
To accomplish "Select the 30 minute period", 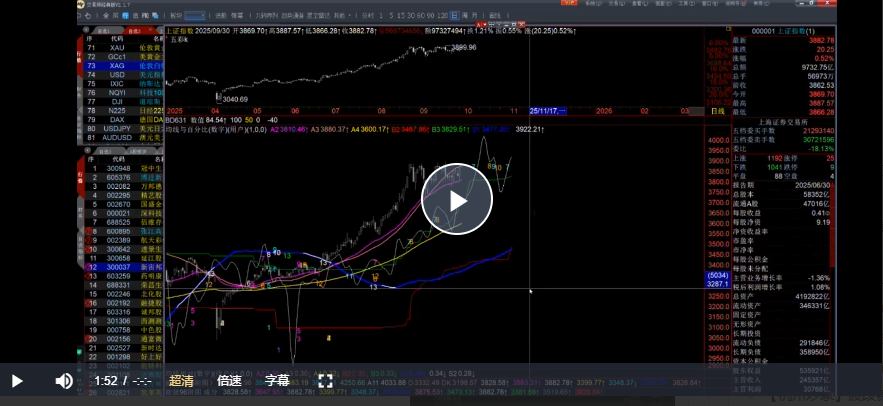I will 411,16.
